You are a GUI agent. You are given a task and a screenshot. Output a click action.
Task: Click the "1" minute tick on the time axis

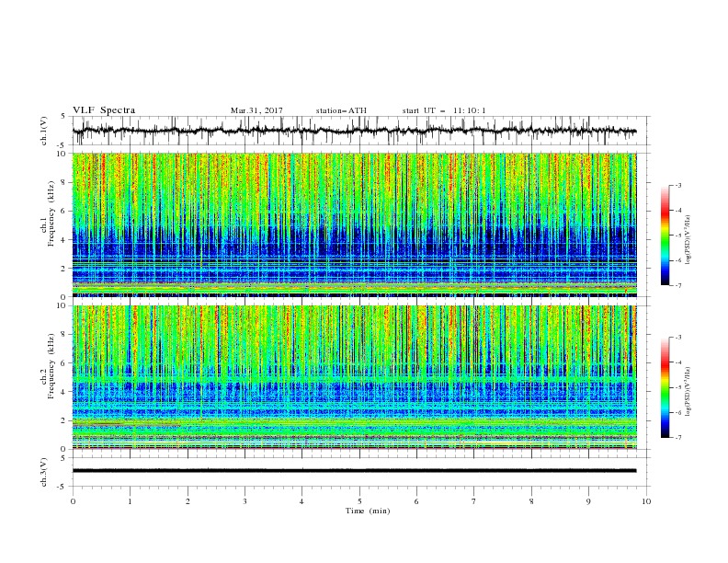pyautogui.click(x=130, y=501)
